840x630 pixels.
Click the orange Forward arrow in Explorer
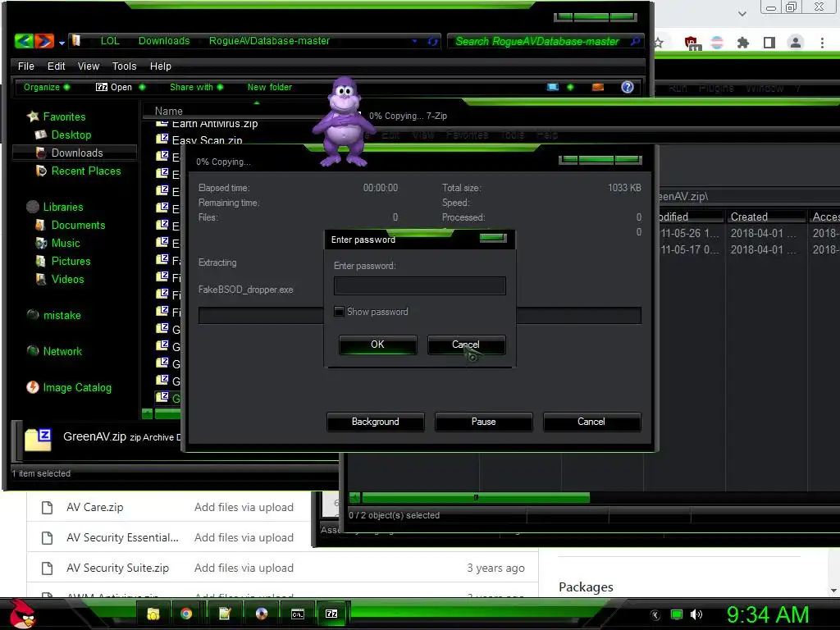tap(44, 41)
